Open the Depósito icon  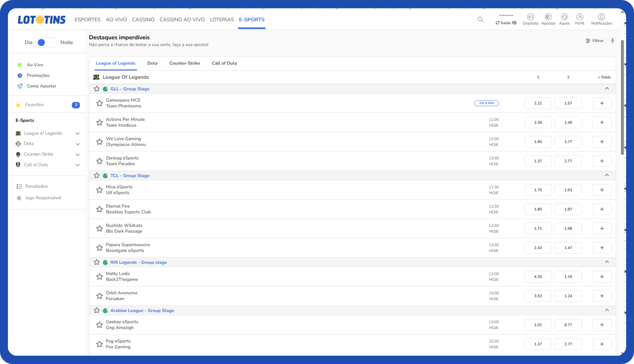(531, 17)
